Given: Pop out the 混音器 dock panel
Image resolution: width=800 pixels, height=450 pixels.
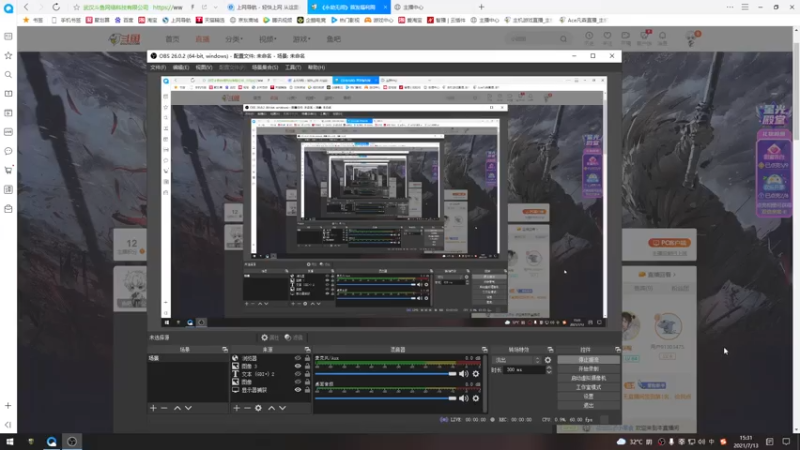Looking at the screenshot, I should (484, 349).
